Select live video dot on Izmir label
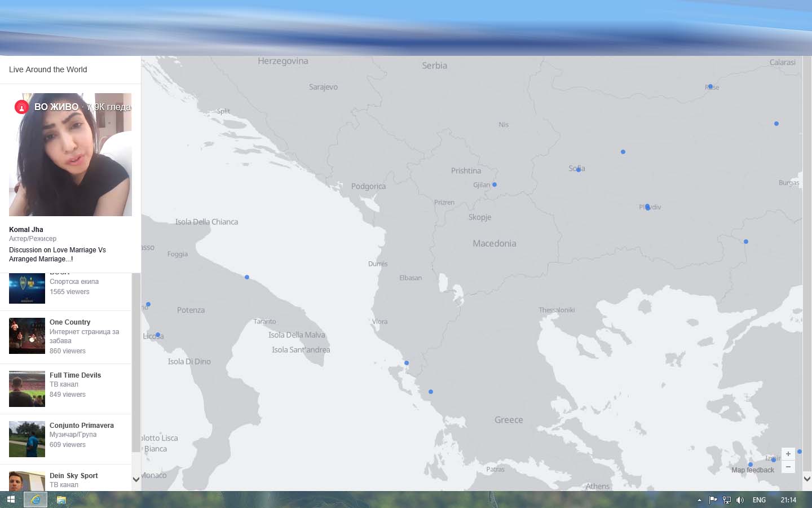Image resolution: width=812 pixels, height=508 pixels. point(774,459)
